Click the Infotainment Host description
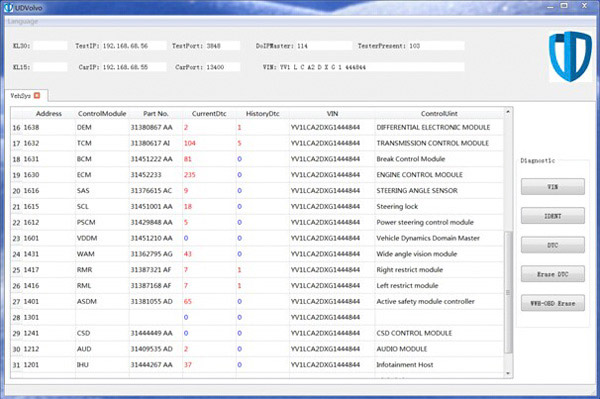600x399 pixels. click(405, 365)
